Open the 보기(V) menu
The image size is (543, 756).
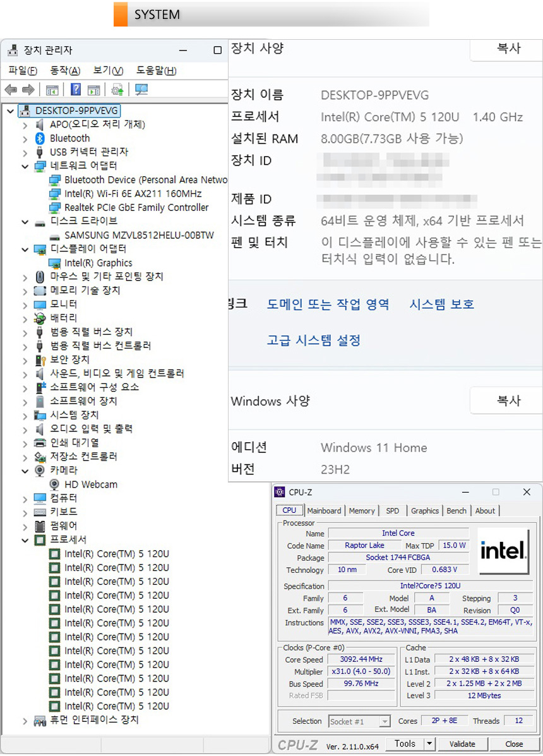(108, 70)
